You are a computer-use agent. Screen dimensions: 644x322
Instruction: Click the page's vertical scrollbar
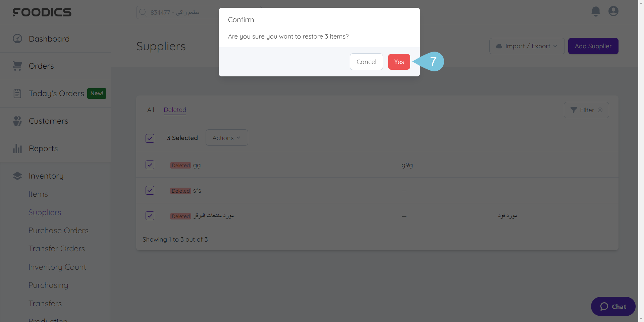tap(641, 161)
